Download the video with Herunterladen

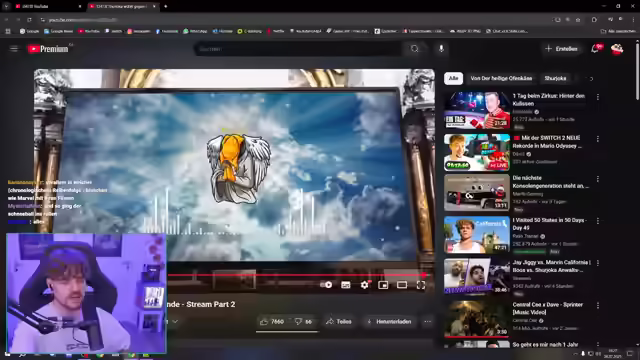coord(389,322)
